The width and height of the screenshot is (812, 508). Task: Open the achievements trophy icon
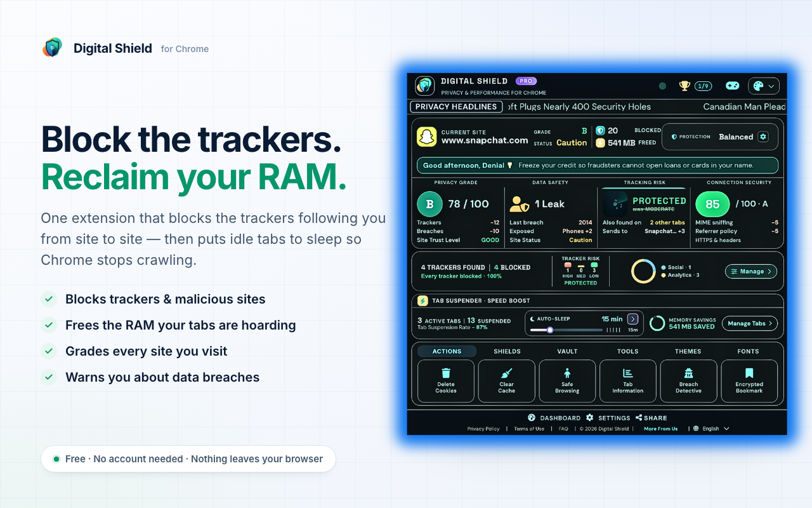pyautogui.click(x=684, y=86)
